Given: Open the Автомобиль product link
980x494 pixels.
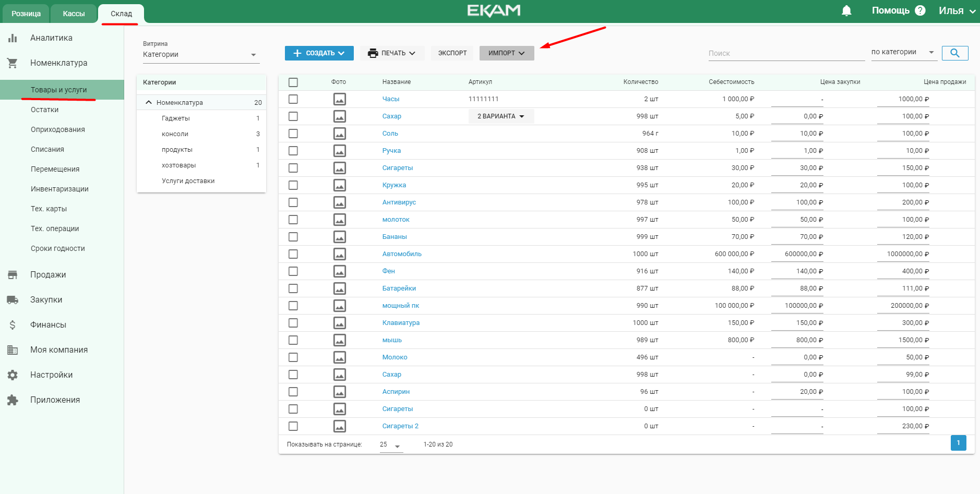Looking at the screenshot, I should click(x=402, y=254).
